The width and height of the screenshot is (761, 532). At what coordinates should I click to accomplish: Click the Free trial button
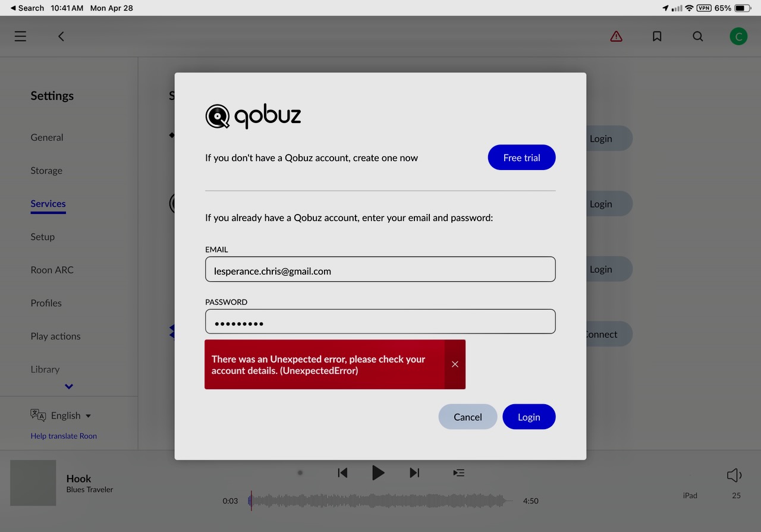point(521,158)
